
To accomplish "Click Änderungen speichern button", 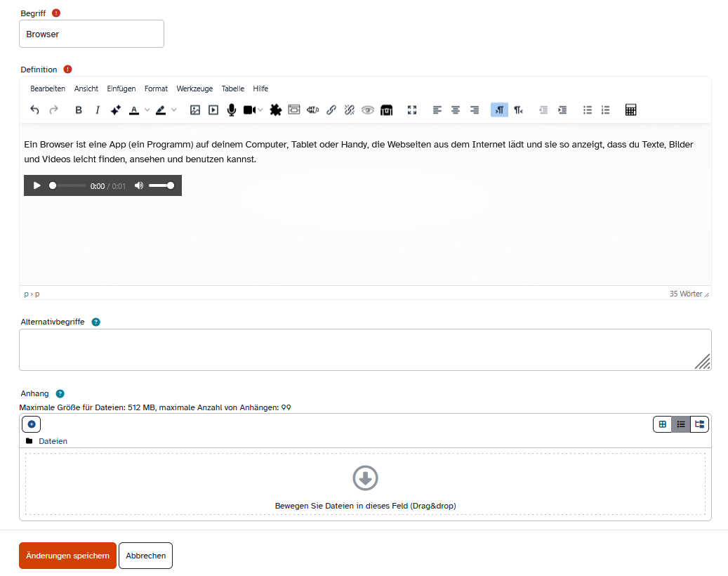I will tap(67, 556).
